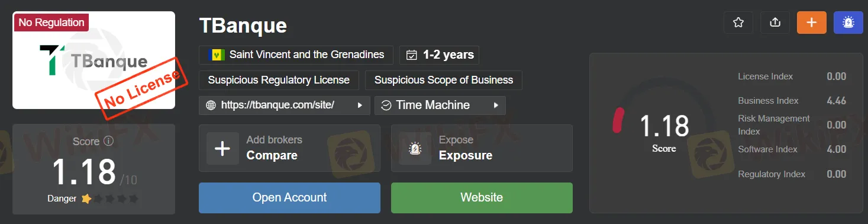
Task: Click the green Website button
Action: (x=482, y=198)
